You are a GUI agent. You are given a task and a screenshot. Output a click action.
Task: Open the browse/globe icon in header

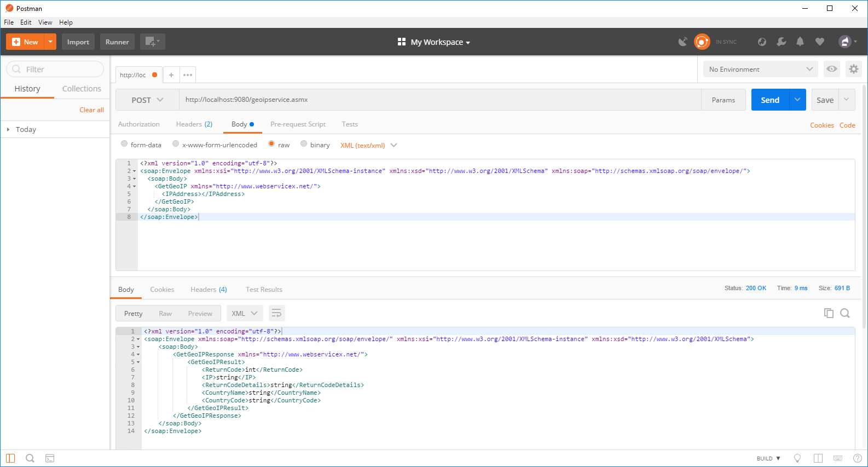(762, 42)
